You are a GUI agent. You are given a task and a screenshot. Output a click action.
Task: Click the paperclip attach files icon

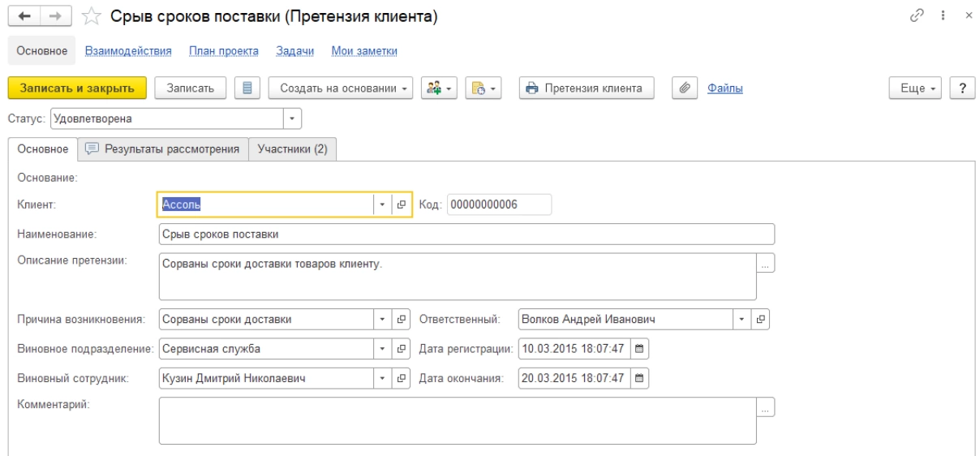[686, 88]
